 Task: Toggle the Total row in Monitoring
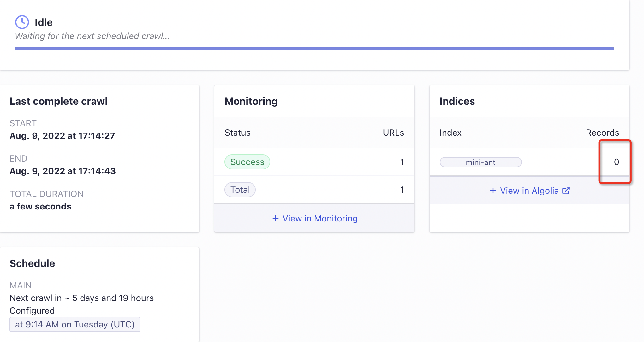click(x=314, y=190)
